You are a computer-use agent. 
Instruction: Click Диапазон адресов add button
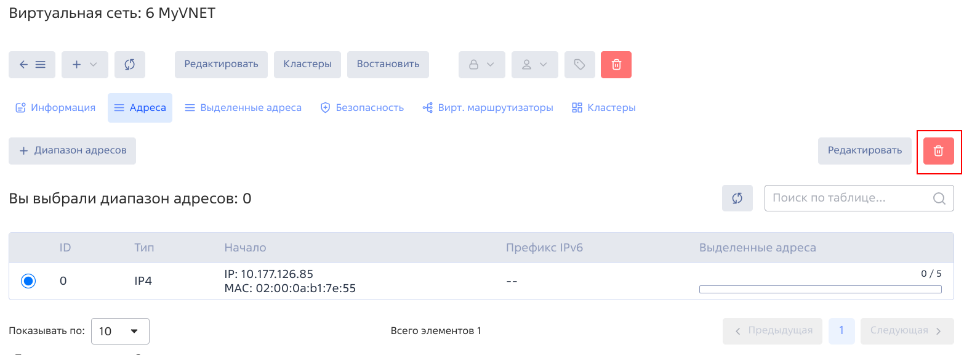tap(73, 151)
